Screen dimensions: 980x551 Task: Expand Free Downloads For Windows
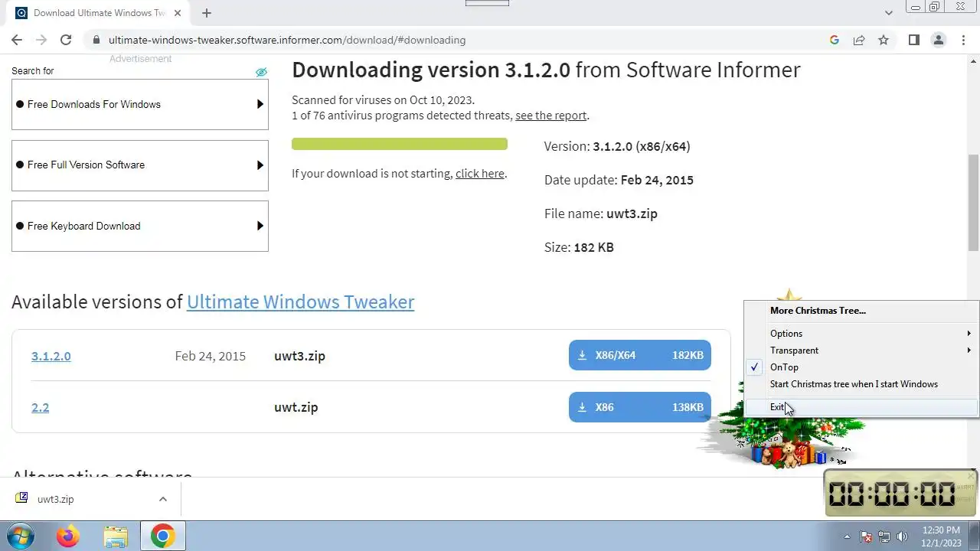pos(140,104)
